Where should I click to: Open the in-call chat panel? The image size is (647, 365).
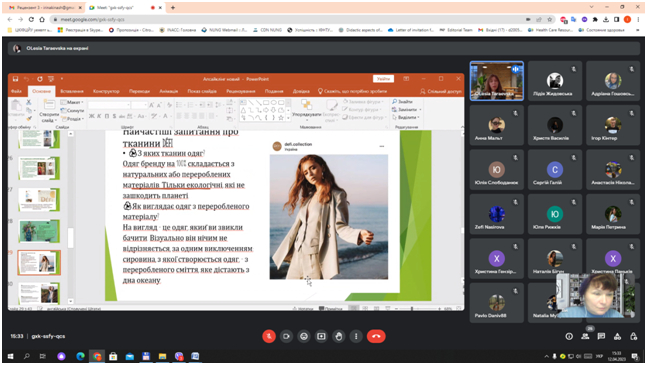pos(601,337)
